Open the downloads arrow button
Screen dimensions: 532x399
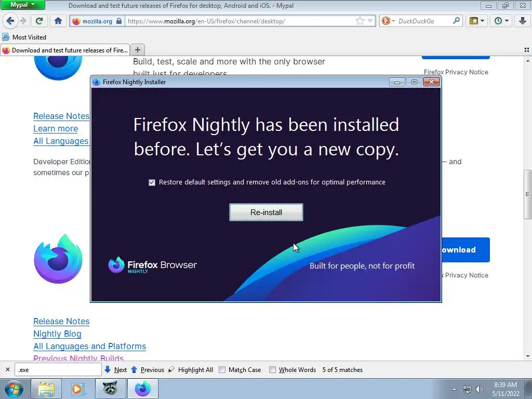click(523, 21)
